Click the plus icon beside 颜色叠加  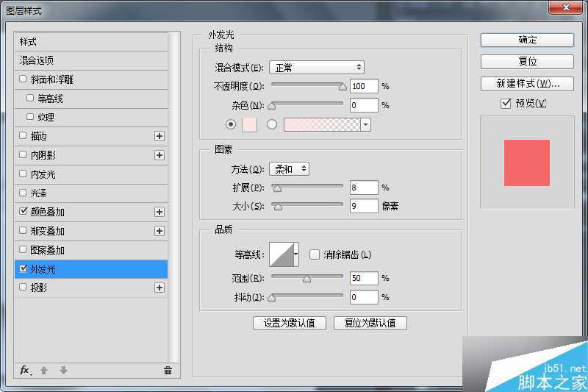[x=159, y=212]
